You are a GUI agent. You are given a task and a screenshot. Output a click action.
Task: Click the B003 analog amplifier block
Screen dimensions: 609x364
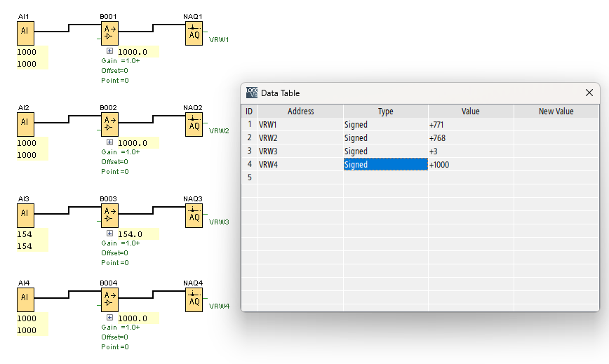pos(109,215)
